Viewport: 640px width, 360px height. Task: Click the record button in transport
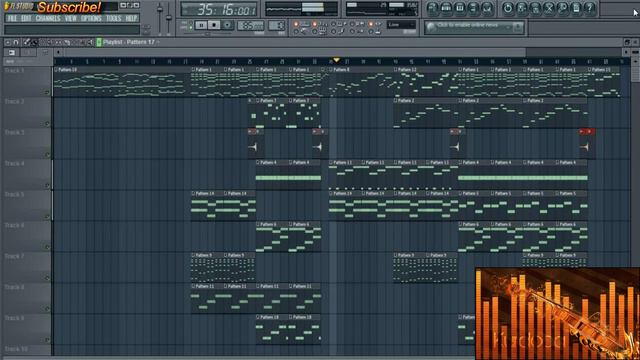click(x=227, y=25)
